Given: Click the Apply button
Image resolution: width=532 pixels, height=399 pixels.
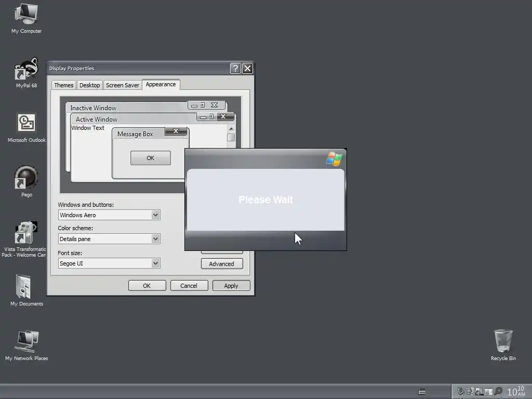Looking at the screenshot, I should click(231, 286).
